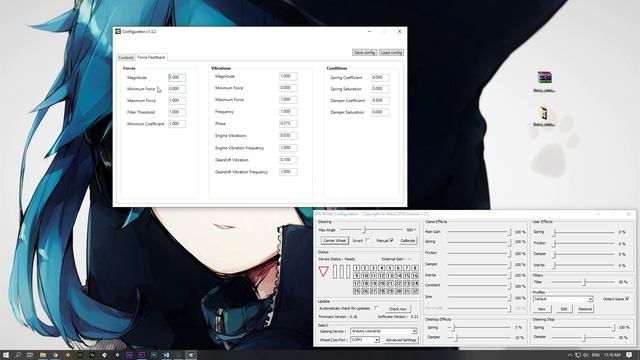
Task: Enable automatically check for updates
Action: (x=377, y=308)
